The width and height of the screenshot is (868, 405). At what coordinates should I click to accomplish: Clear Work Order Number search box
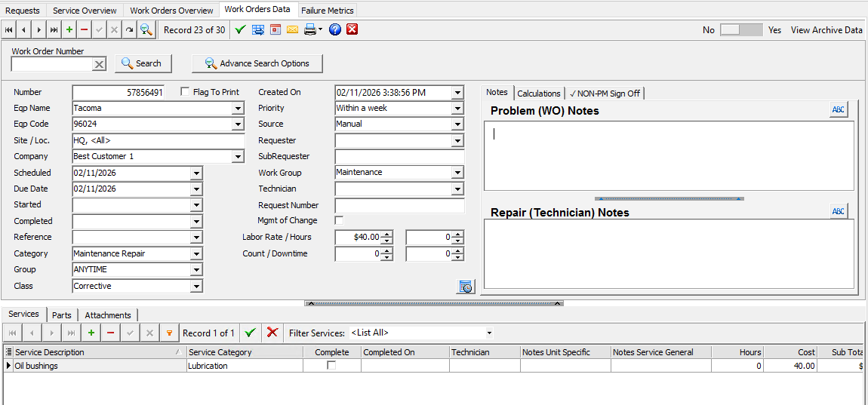click(x=99, y=65)
